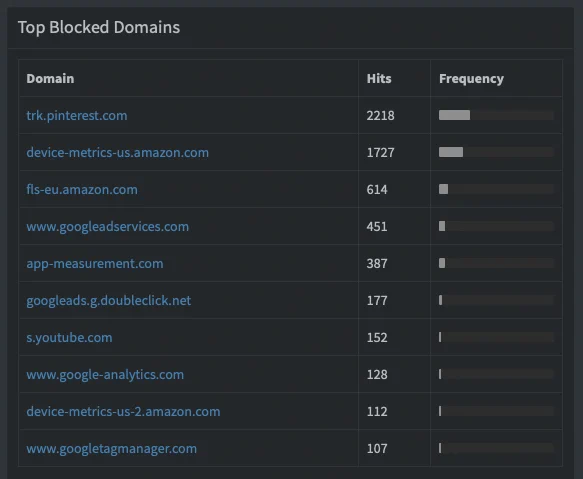
Task: Open the www.google-analytics.com link
Action: click(105, 374)
